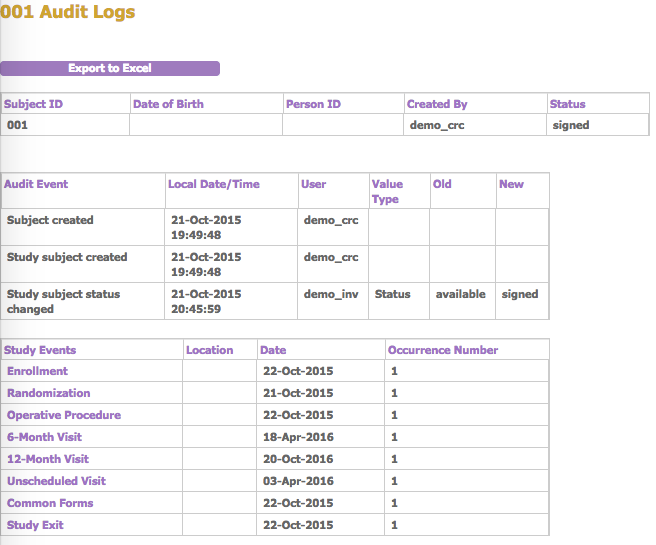656x545 pixels.
Task: Click the demo_crc Created By cell
Action: [437, 125]
